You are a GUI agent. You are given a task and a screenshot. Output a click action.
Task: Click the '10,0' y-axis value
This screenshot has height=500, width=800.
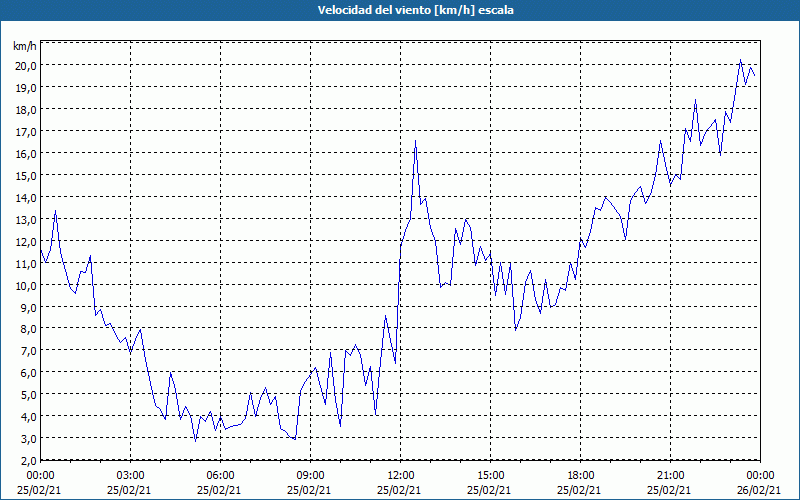point(27,285)
